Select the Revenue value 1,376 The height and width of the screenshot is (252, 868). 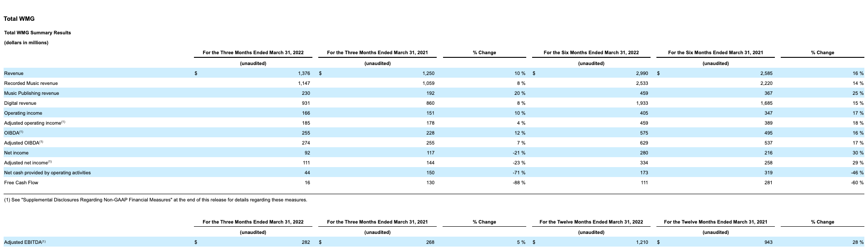[x=304, y=73]
